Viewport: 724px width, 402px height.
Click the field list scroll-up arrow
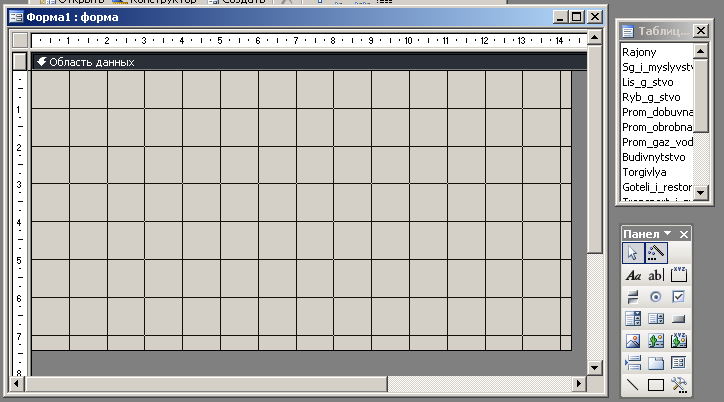[x=700, y=51]
